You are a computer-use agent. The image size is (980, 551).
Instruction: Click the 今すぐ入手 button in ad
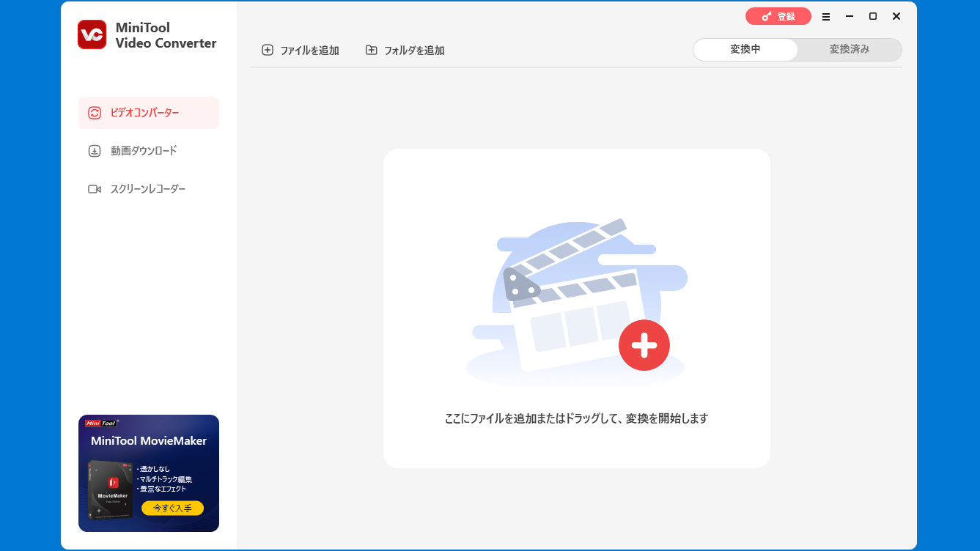click(173, 508)
